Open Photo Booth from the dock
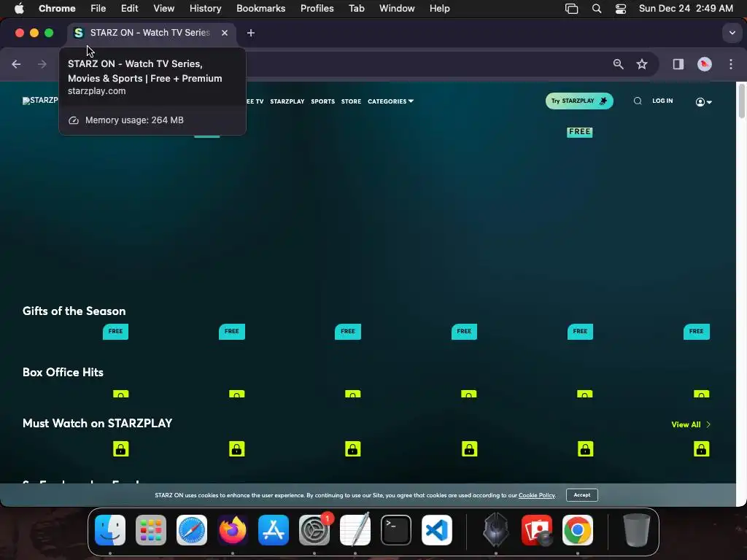Screen dimensions: 747x560 [x=537, y=530]
